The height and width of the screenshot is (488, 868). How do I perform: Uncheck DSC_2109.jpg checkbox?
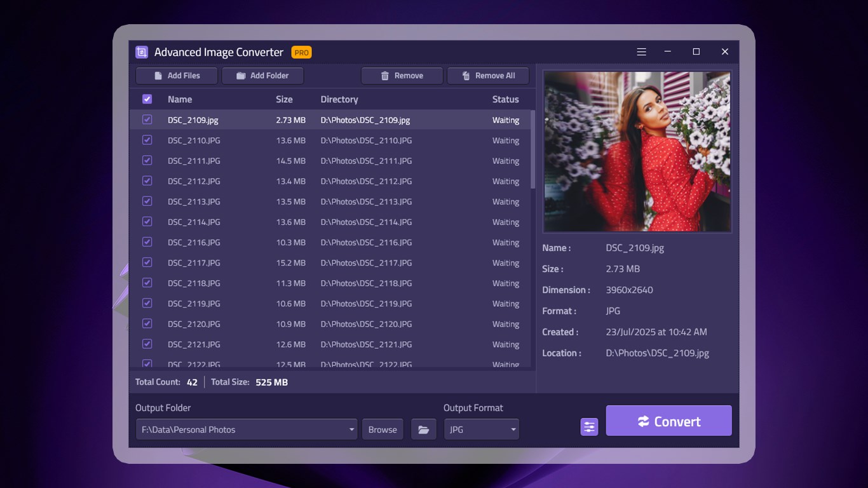147,119
